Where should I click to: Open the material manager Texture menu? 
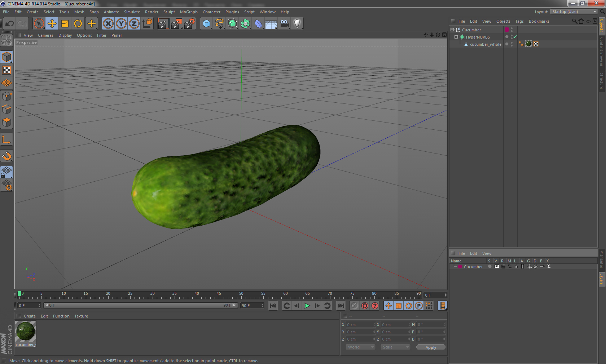81,316
